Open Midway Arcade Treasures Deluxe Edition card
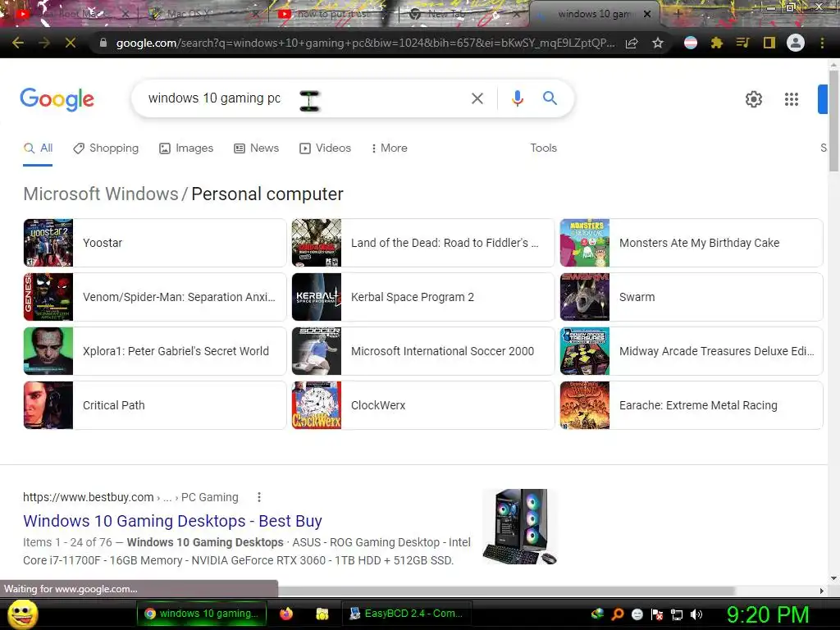 point(692,351)
